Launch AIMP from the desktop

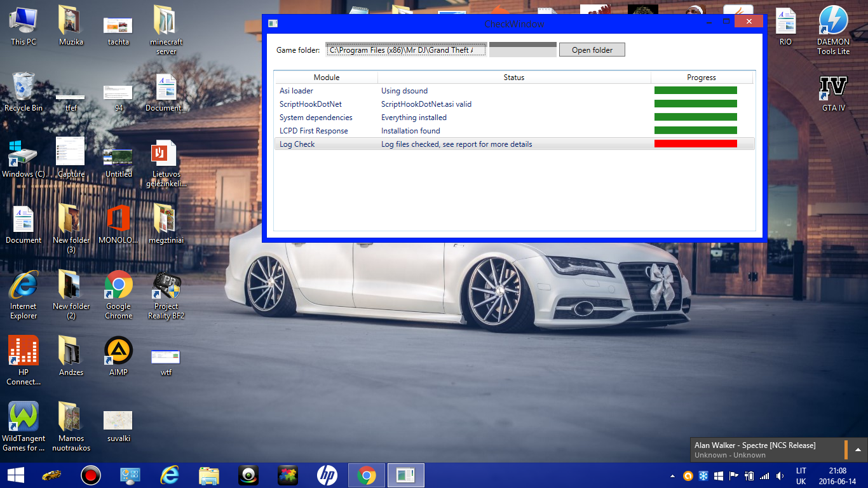[x=118, y=357]
